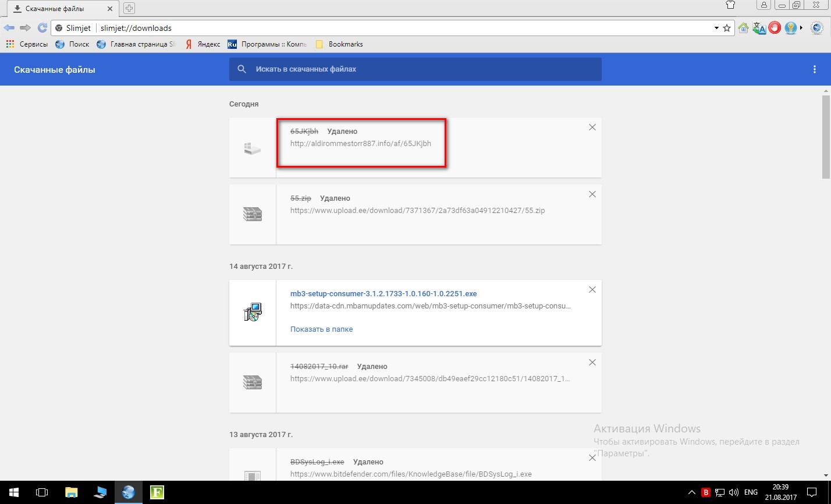
Task: Click the deleted file name 55.zip
Action: 301,198
